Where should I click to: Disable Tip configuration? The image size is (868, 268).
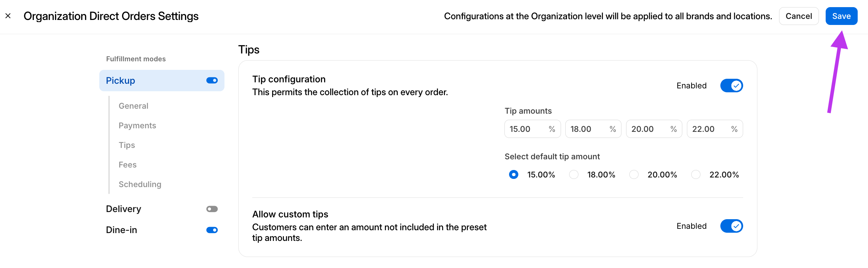[x=731, y=86]
